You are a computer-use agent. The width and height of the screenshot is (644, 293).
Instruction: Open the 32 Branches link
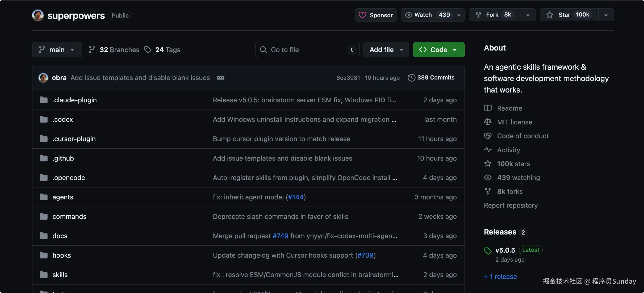coord(119,50)
